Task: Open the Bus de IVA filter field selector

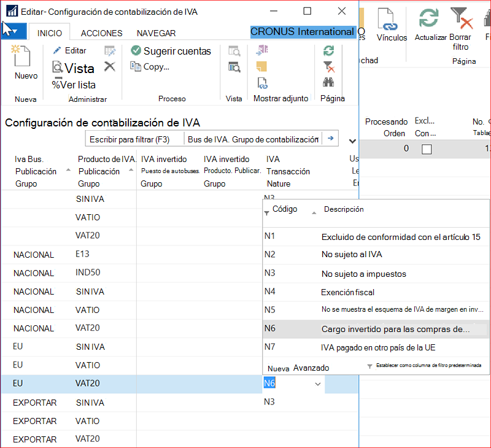Action: coord(253,139)
